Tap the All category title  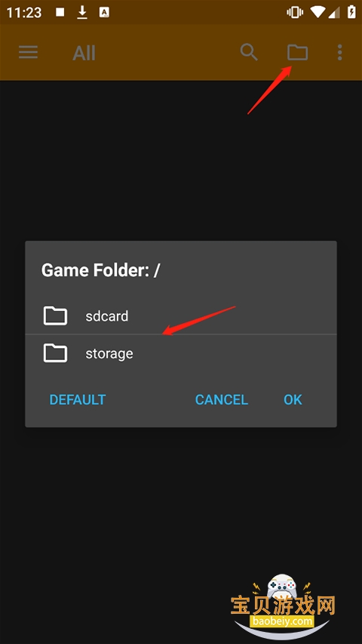(x=84, y=54)
